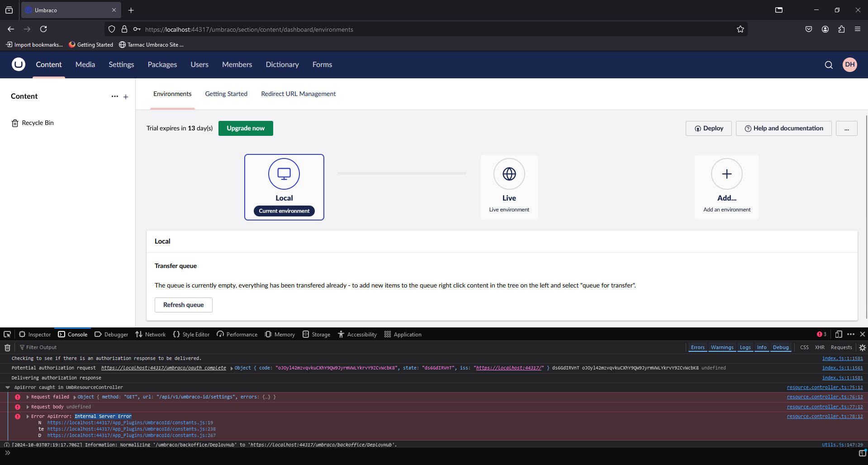Toggle the XHR console filter
868x465 pixels.
click(x=820, y=347)
